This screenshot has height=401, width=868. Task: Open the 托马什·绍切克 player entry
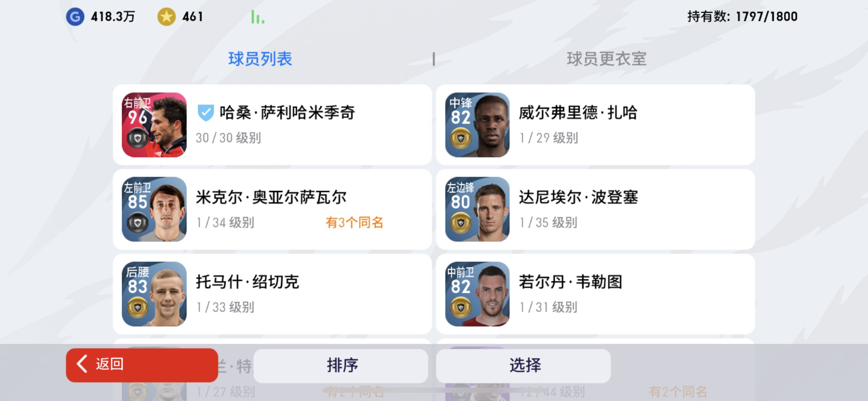272,294
